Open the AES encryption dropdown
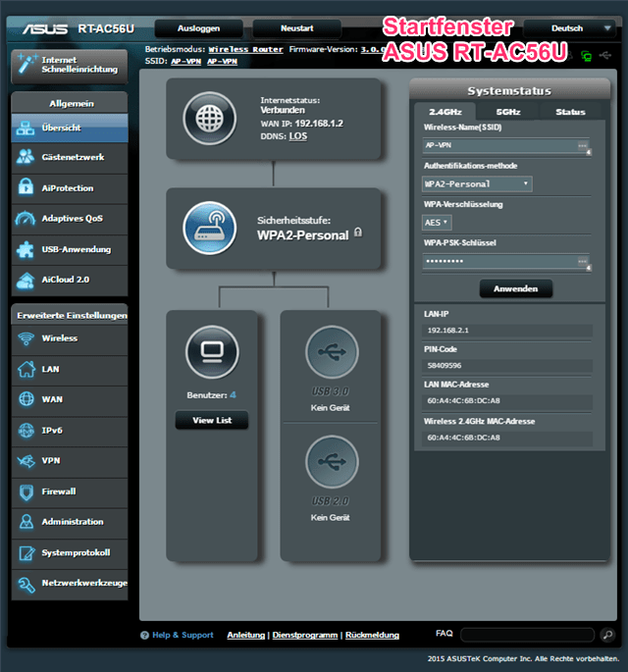Viewport: 628px width, 672px height. (x=437, y=223)
